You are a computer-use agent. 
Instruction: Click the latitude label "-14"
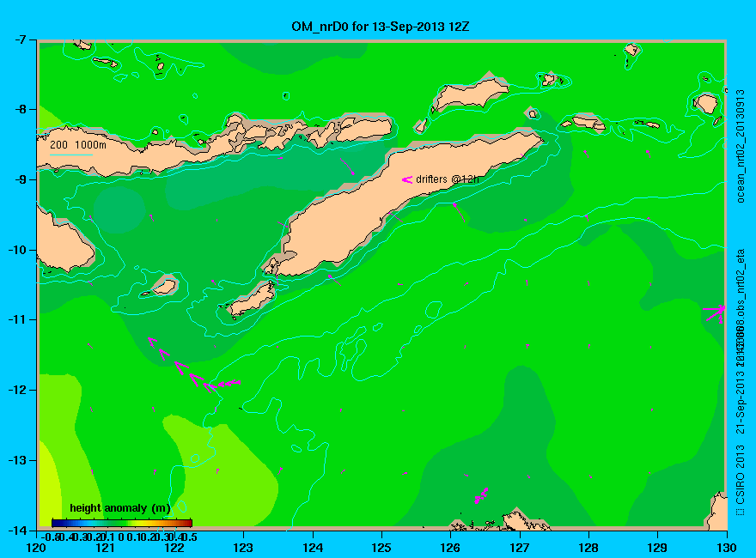pyautogui.click(x=18, y=531)
